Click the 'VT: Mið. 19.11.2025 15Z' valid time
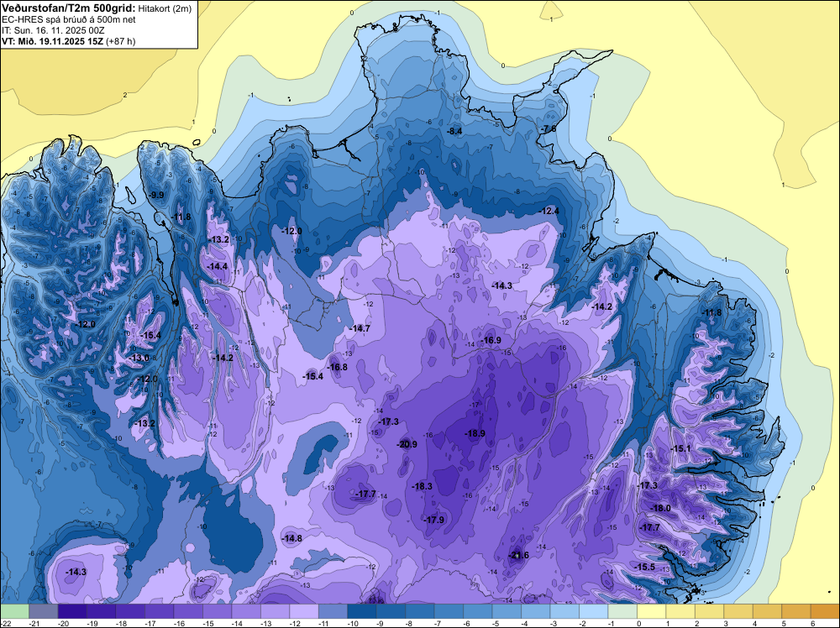The image size is (840, 628). point(52,41)
